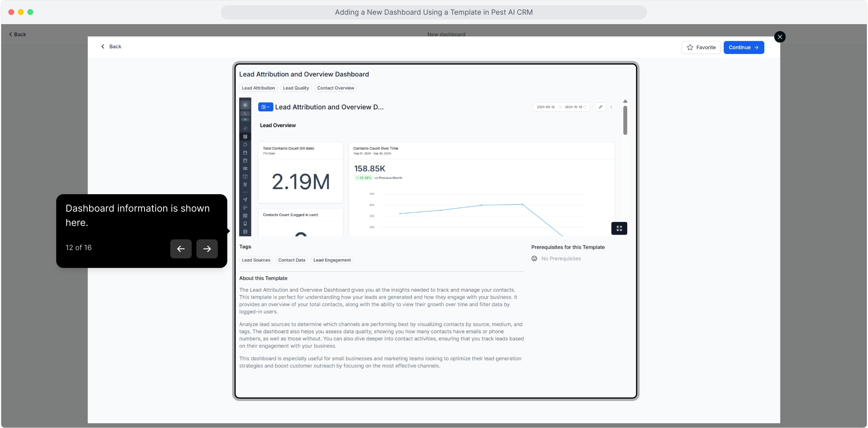Click the No Prerequisites text

click(561, 258)
